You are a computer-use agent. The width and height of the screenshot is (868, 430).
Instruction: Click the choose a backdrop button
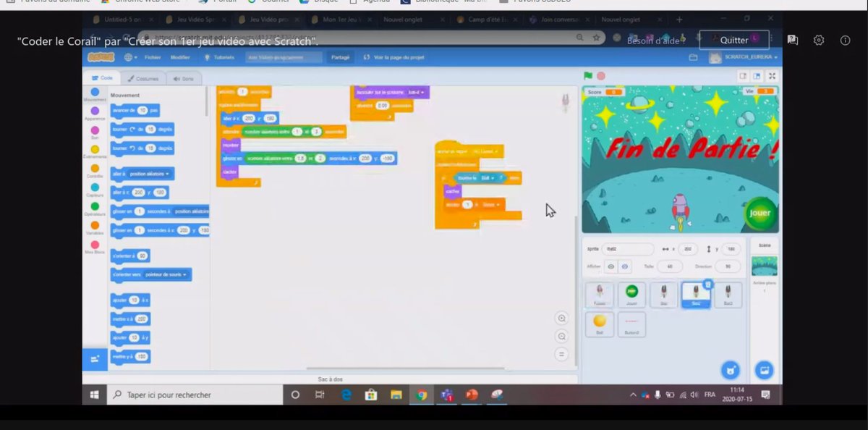[x=764, y=370]
